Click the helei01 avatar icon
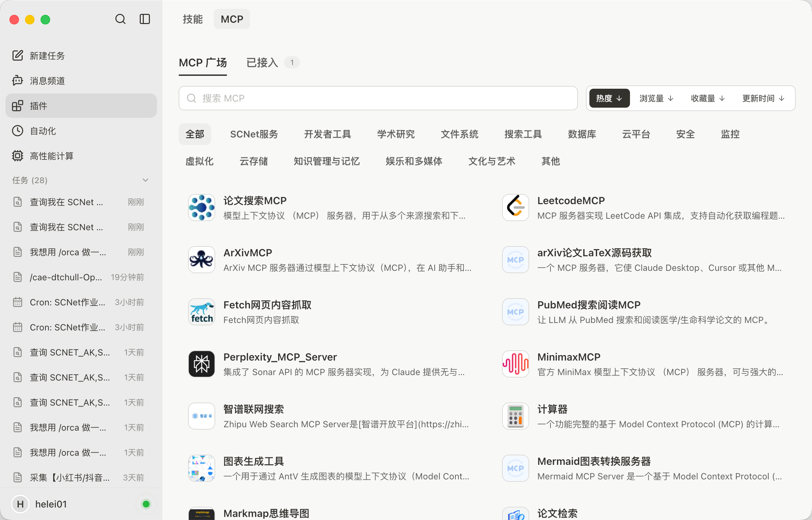Viewport: 812px width, 520px height. (20, 504)
